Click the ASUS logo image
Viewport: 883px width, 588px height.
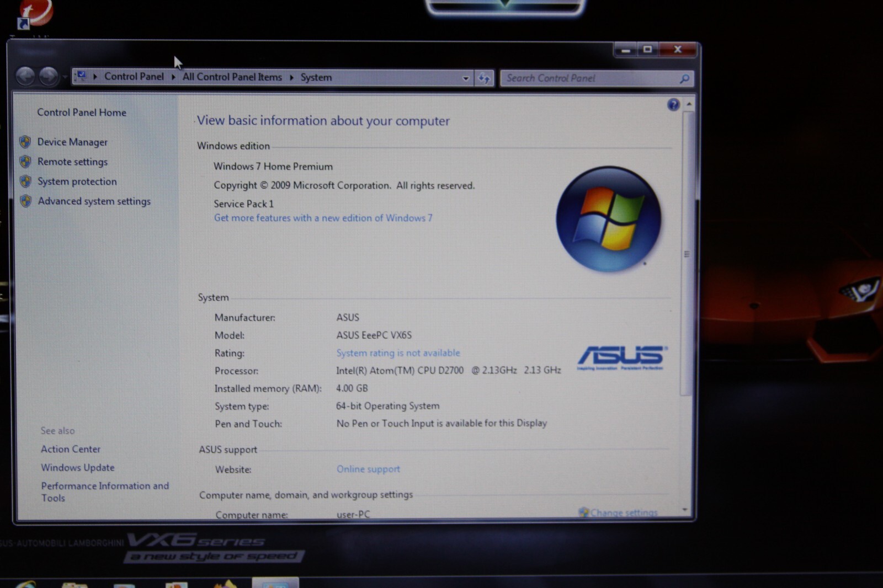click(x=622, y=358)
